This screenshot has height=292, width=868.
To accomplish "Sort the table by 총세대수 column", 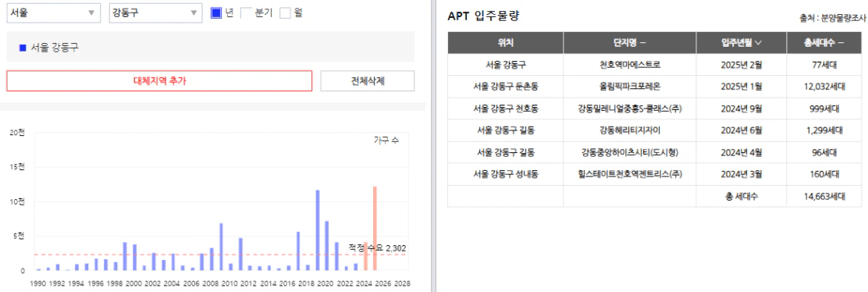I will pyautogui.click(x=824, y=43).
